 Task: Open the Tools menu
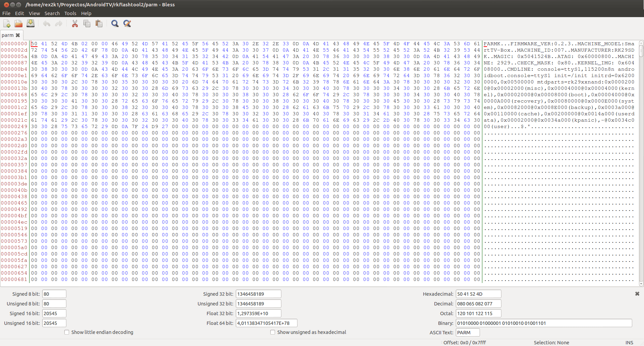tap(70, 13)
